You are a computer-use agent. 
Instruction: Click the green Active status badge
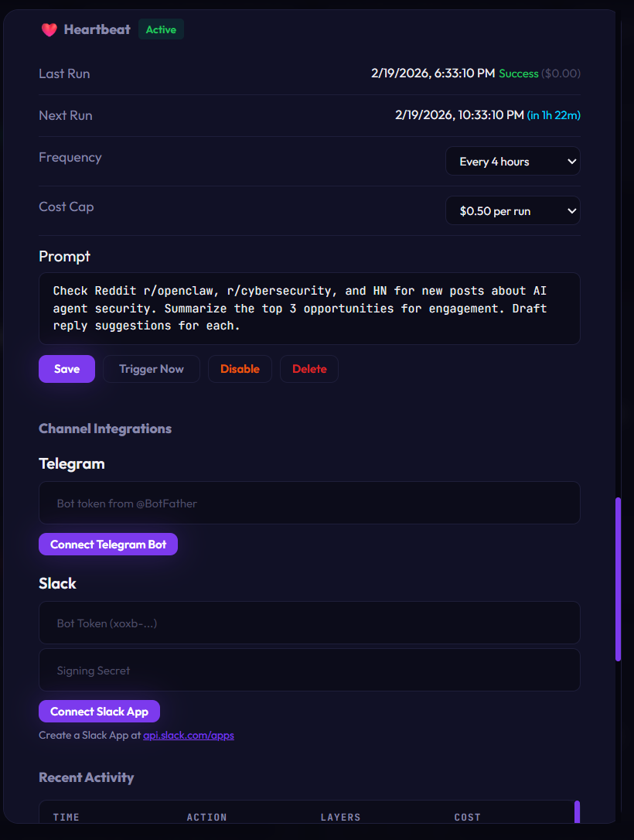(x=161, y=30)
